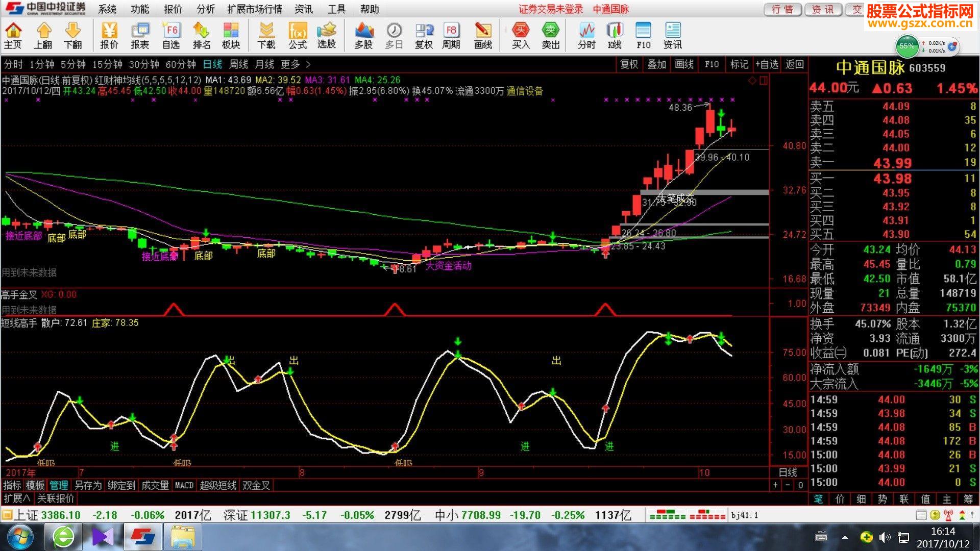
Task: Click the 下翻 page-down arrow icon
Action: click(x=73, y=36)
